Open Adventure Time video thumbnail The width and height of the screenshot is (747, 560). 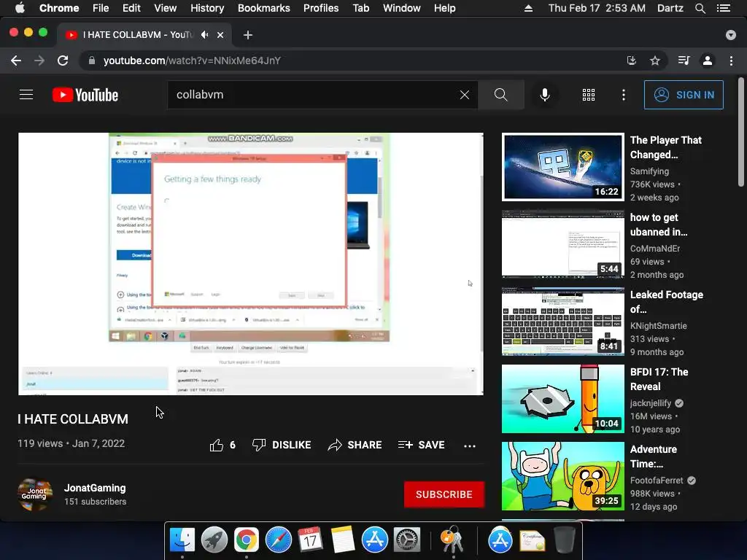[562, 476]
